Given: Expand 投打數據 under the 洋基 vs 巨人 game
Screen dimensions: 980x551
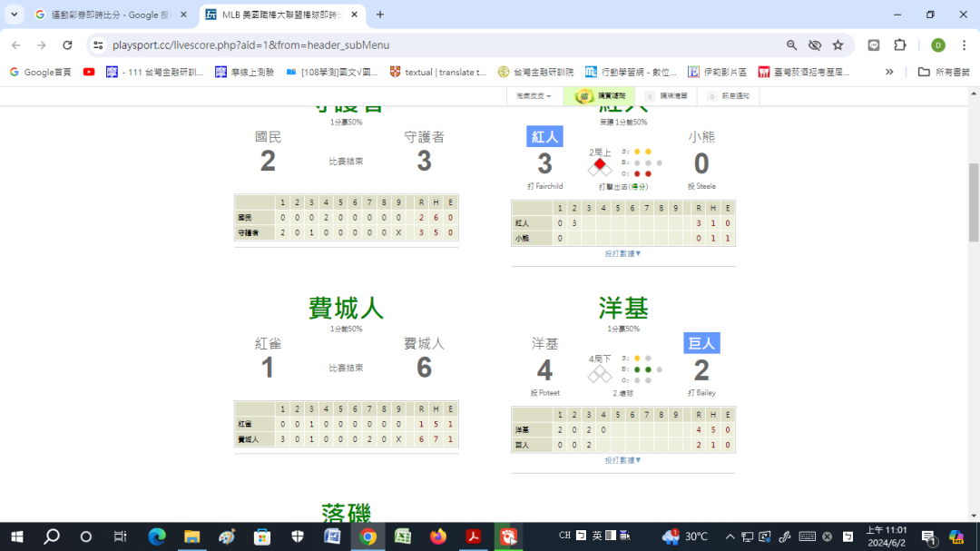Looking at the screenshot, I should point(623,460).
